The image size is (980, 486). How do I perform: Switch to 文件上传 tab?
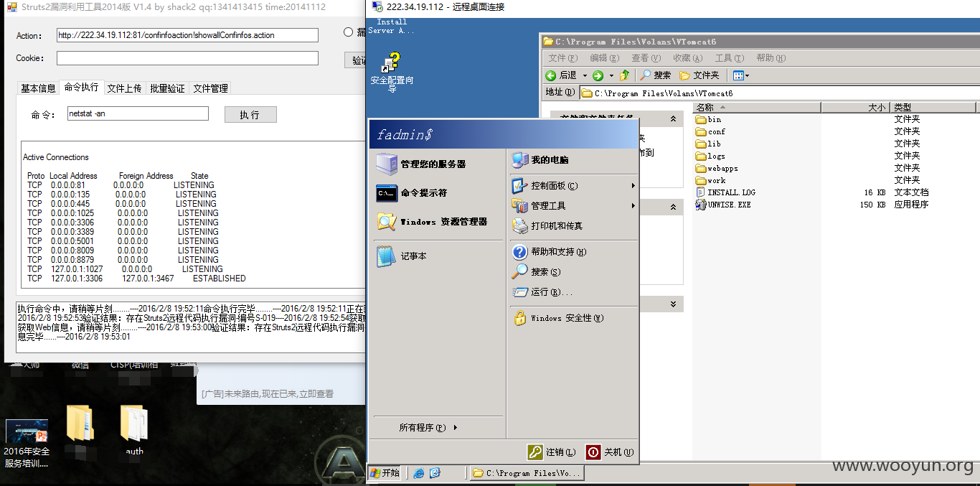pyautogui.click(x=124, y=88)
